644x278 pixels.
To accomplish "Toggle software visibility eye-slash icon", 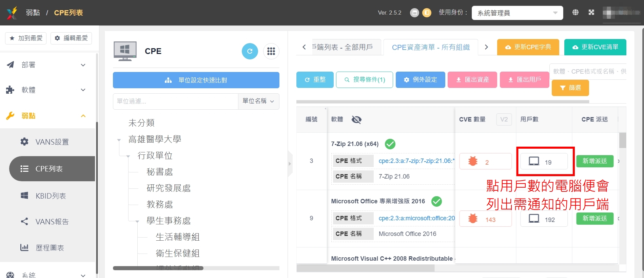I will 356,119.
